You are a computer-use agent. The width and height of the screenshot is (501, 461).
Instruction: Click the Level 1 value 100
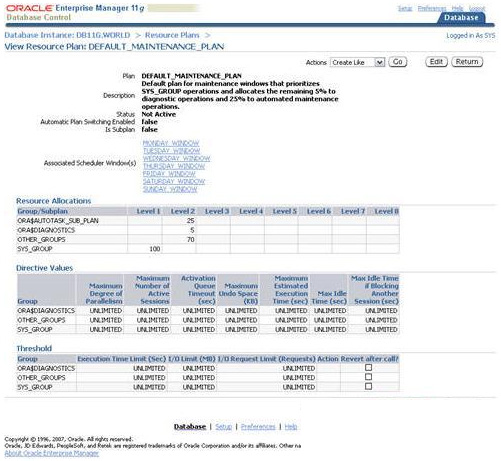click(155, 249)
